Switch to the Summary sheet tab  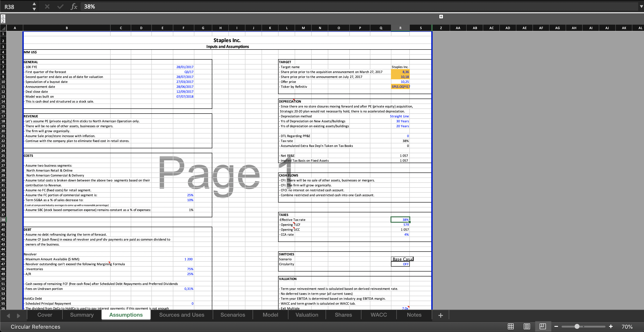coord(82,315)
